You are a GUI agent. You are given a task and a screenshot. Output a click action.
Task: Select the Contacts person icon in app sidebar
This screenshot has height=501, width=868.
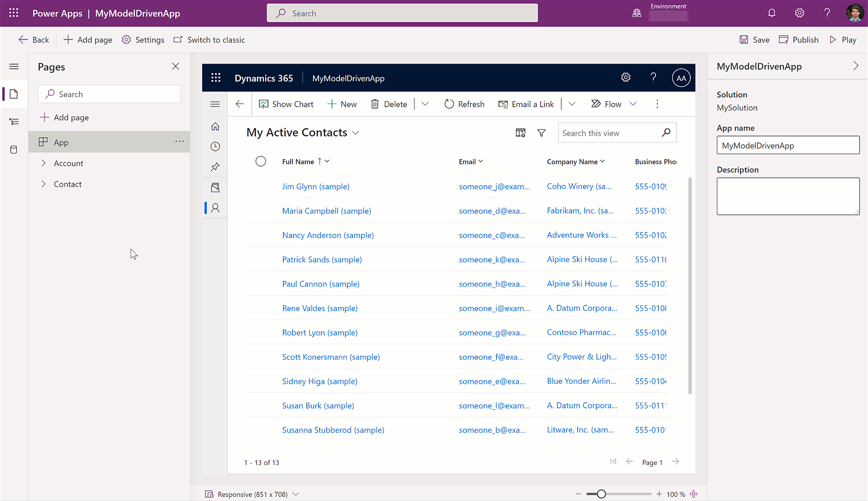(215, 207)
